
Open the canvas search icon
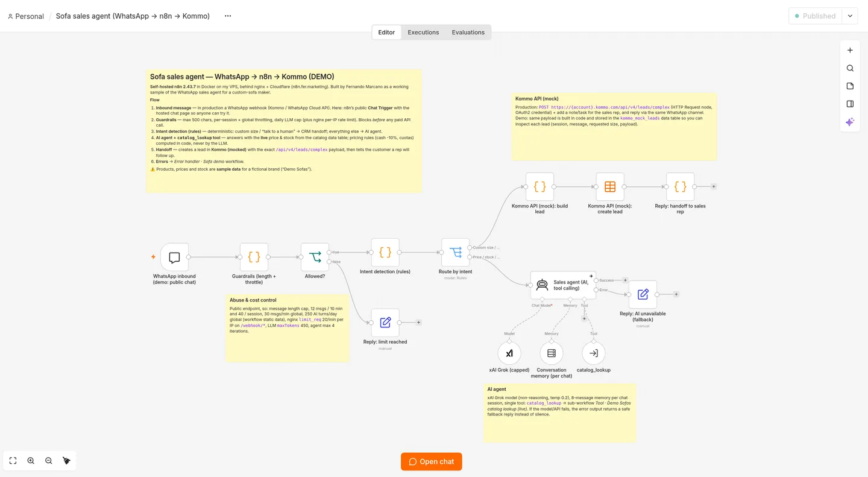850,68
